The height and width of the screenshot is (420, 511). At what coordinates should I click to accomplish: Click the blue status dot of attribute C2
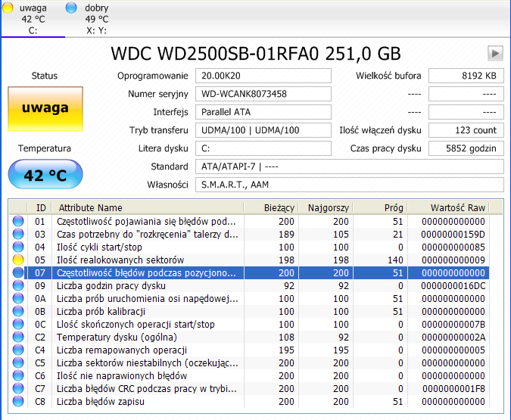(x=18, y=337)
